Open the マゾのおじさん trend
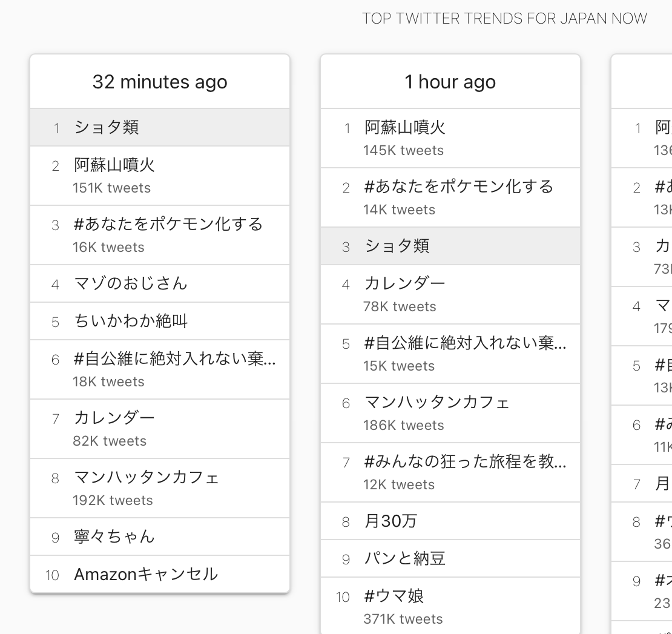672x634 pixels. click(x=160, y=283)
